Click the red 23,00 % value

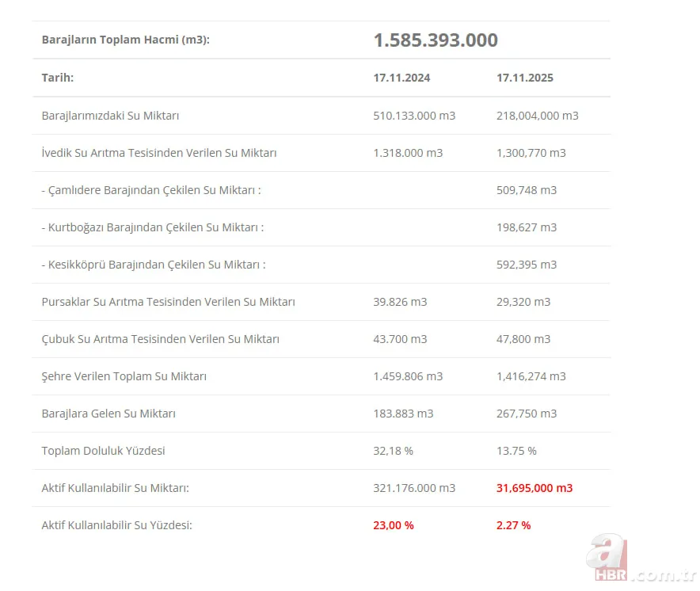[x=394, y=525]
